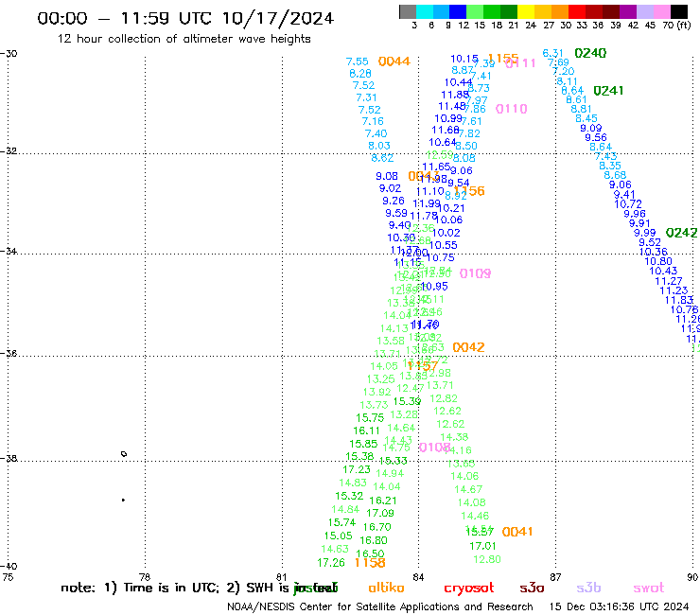Click the small island outline near latitude -38
Screen dimensions: 700x615
tap(124, 454)
